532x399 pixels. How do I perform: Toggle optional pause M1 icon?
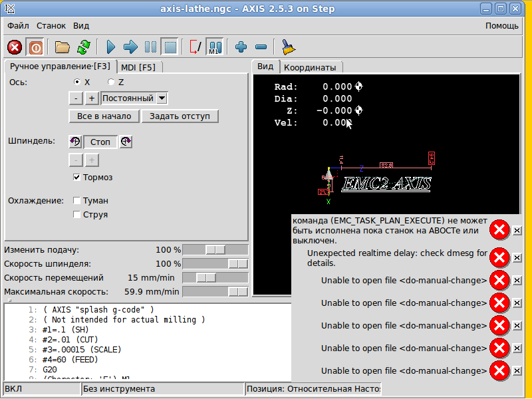[x=215, y=47]
